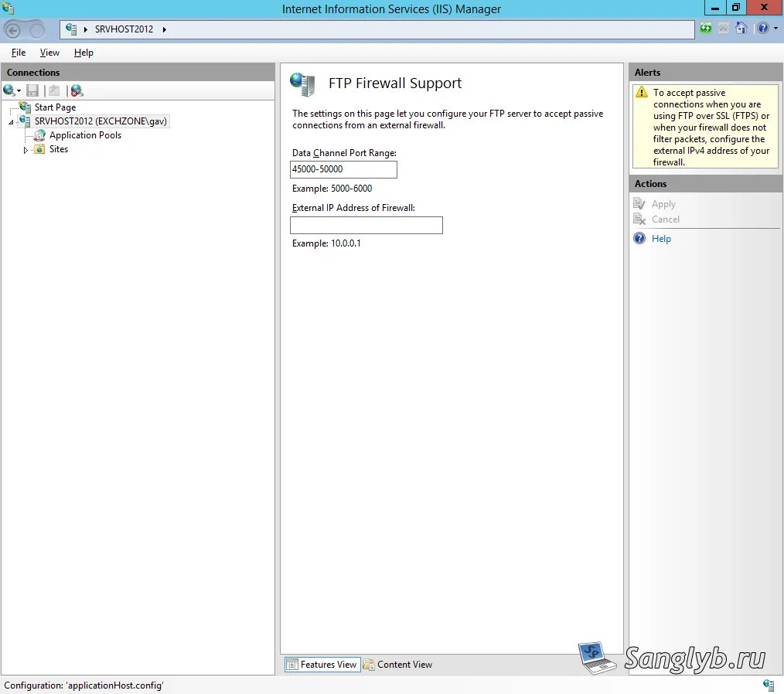Switch to the Features View tab

coord(322,665)
